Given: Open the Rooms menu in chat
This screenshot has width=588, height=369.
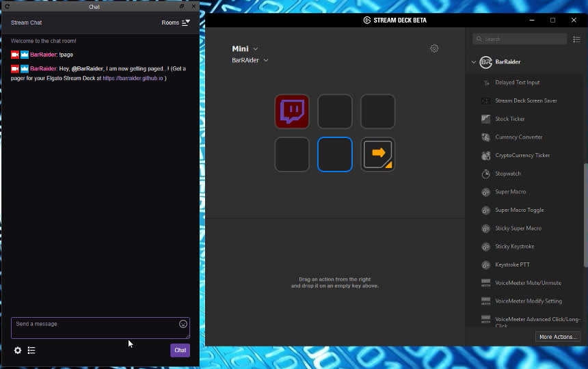Looking at the screenshot, I should click(x=176, y=23).
